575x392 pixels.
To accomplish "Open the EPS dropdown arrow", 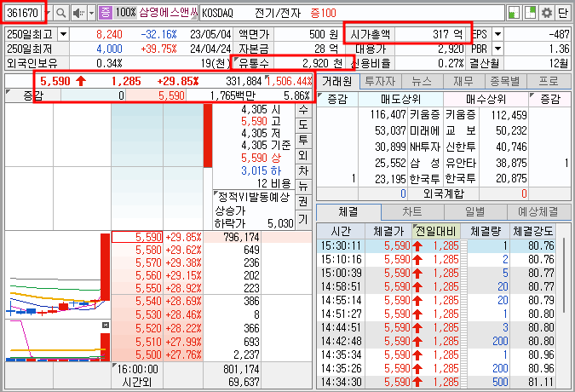I will (497, 34).
